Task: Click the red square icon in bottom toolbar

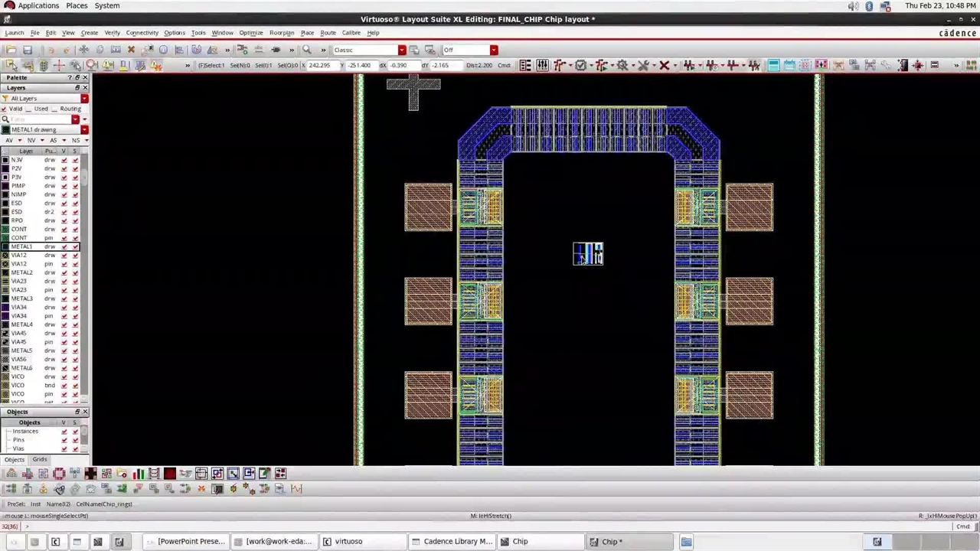Action: tap(169, 474)
